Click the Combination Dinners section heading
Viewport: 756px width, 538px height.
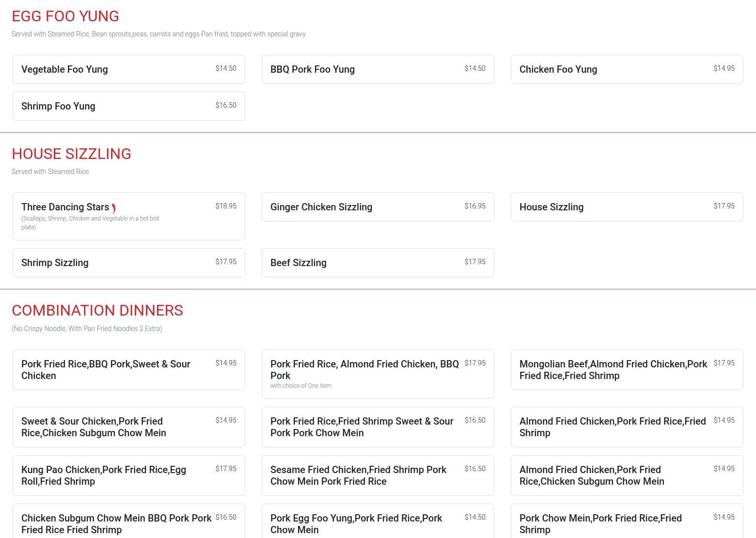pyautogui.click(x=97, y=310)
